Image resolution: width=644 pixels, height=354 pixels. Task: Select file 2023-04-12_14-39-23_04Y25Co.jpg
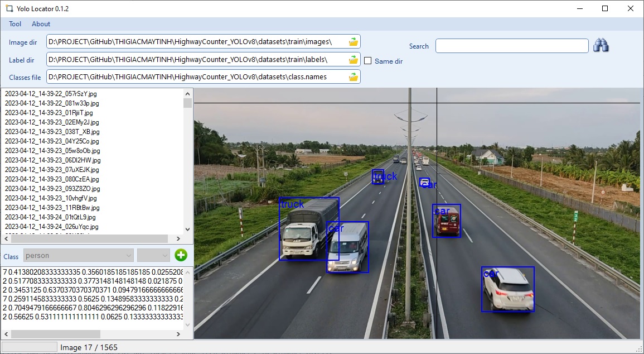coord(51,141)
